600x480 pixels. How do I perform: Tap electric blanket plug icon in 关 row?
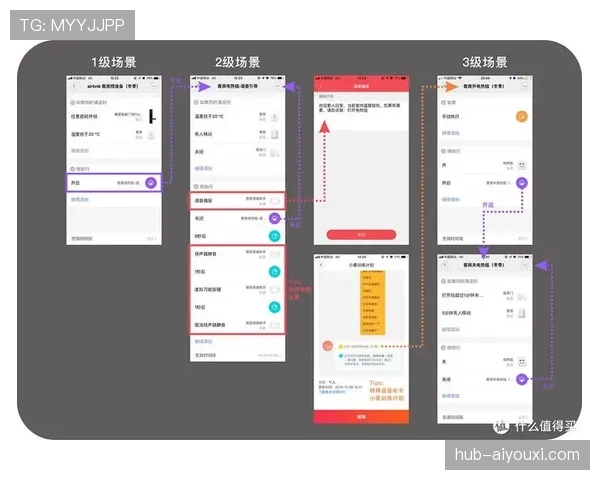(522, 362)
